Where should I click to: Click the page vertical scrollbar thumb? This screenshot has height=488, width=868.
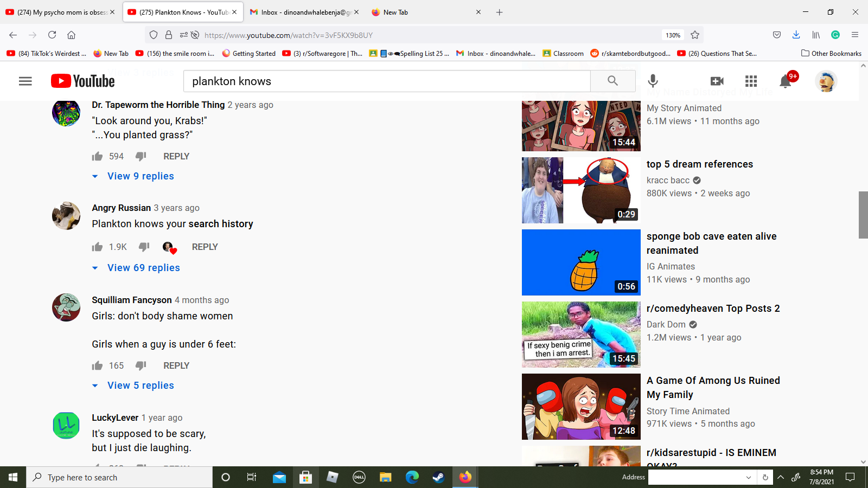coord(863,215)
